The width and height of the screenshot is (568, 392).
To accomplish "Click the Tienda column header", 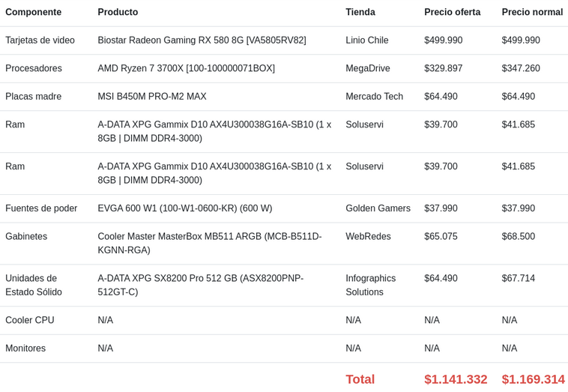I will 360,12.
